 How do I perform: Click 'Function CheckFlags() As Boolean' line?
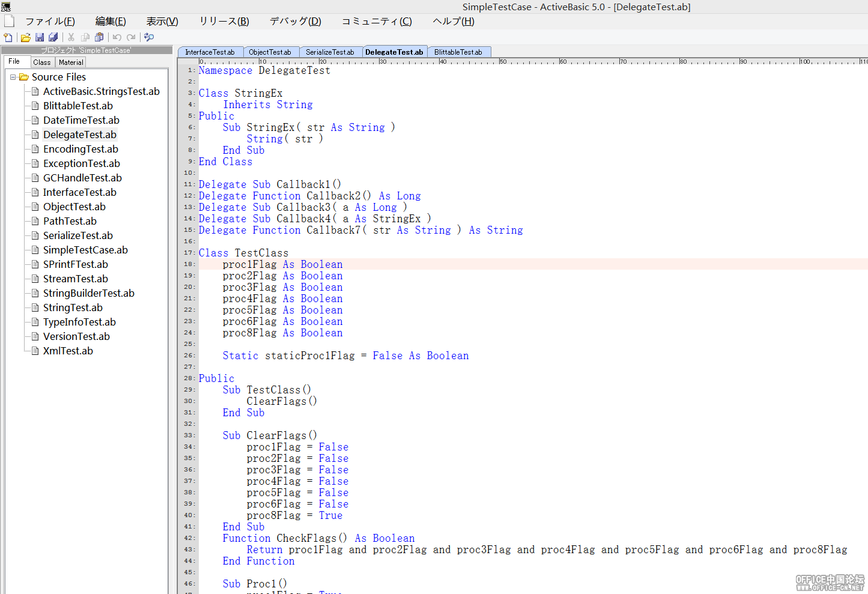coord(318,538)
